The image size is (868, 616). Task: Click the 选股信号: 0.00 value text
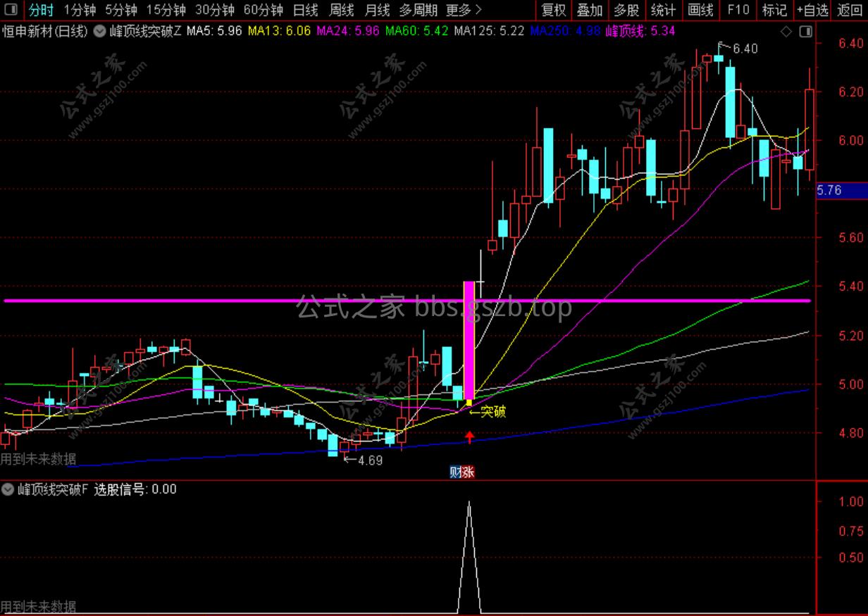135,489
